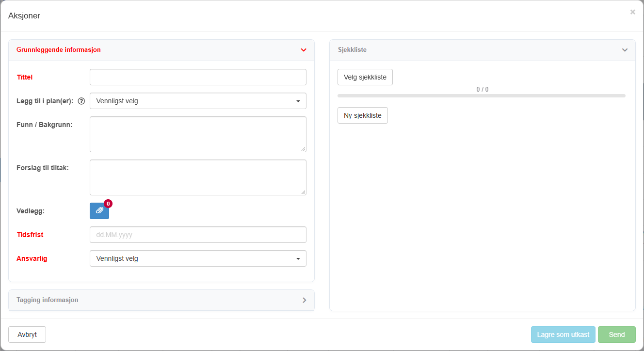The width and height of the screenshot is (644, 351).
Task: Click into the Forslag til tiltak text area
Action: click(198, 177)
